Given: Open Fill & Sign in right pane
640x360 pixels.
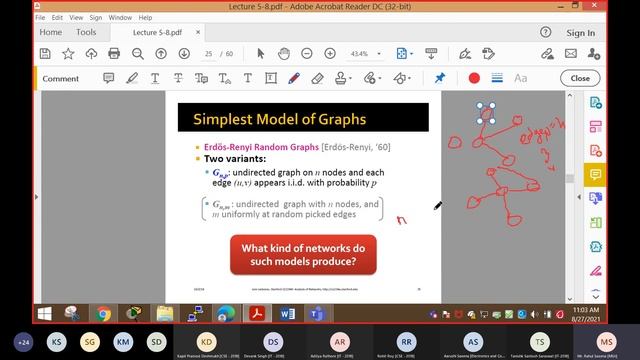Looking at the screenshot, I should pos(595,271).
